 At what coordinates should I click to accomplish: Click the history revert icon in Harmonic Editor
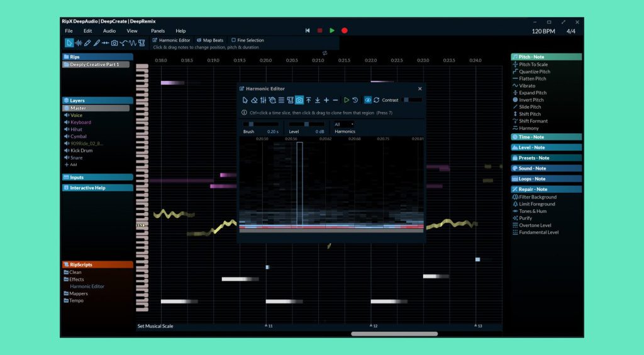(x=355, y=100)
